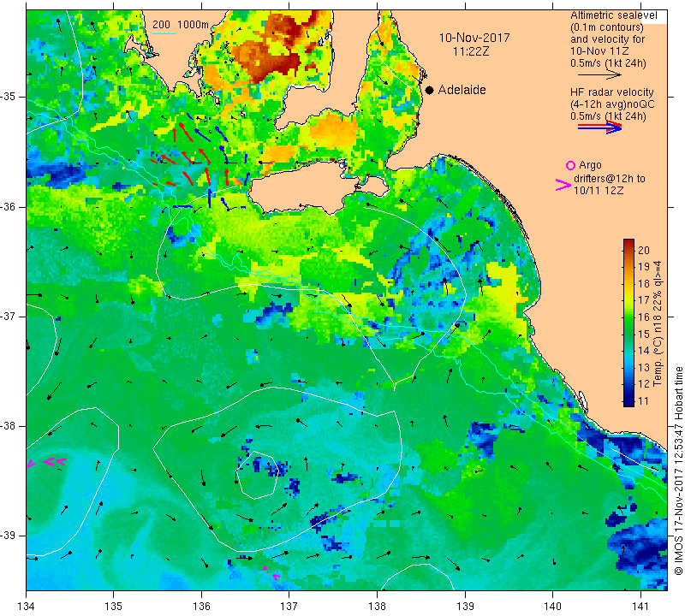Click the magenta Argo circle symbol
Viewport: 685px width, 616px height.
coord(570,165)
